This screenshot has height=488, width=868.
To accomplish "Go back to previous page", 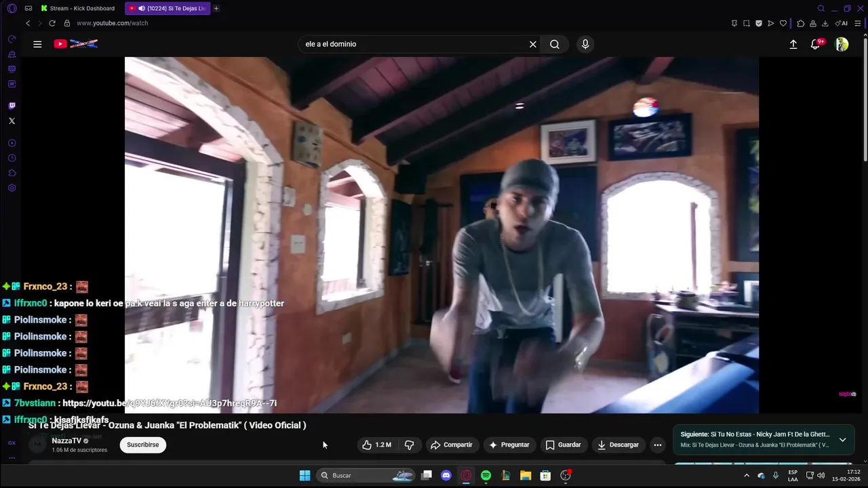I will point(28,23).
